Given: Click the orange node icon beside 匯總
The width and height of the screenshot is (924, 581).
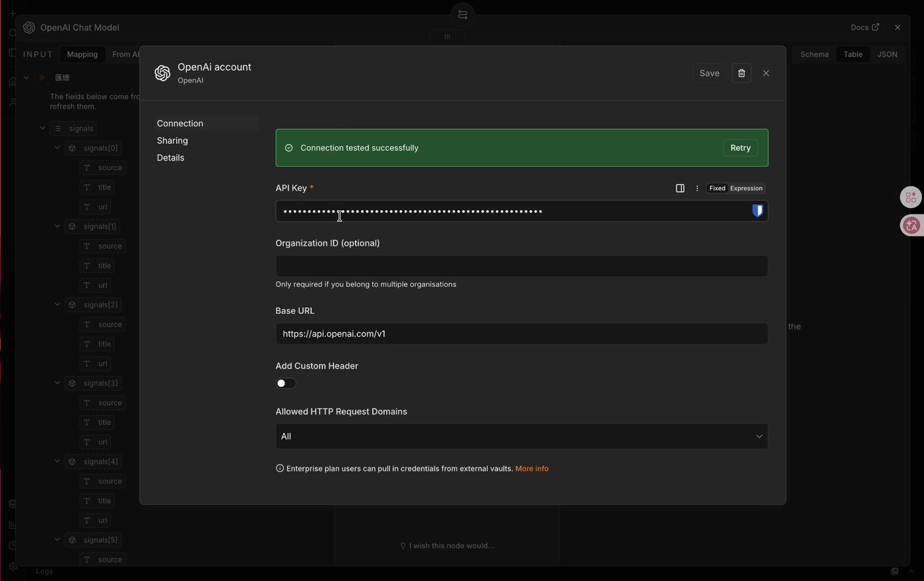Looking at the screenshot, I should 43,77.
